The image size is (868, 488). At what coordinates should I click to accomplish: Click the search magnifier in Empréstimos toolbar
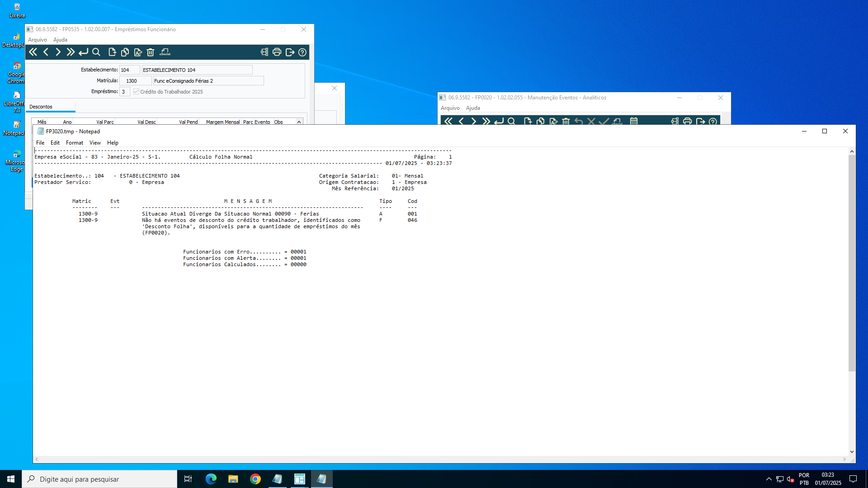(96, 52)
